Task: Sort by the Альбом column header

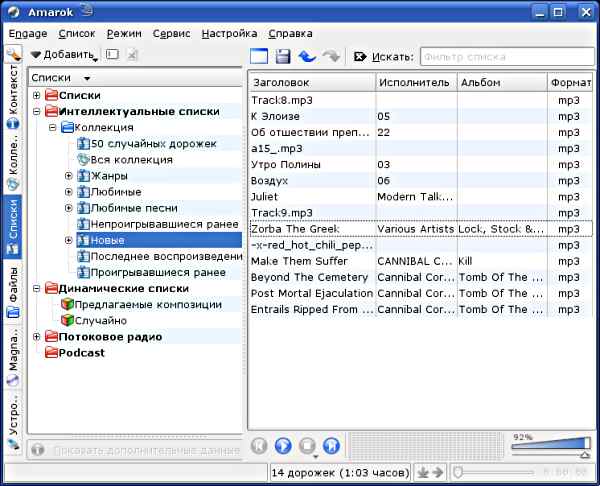Action: [x=502, y=83]
